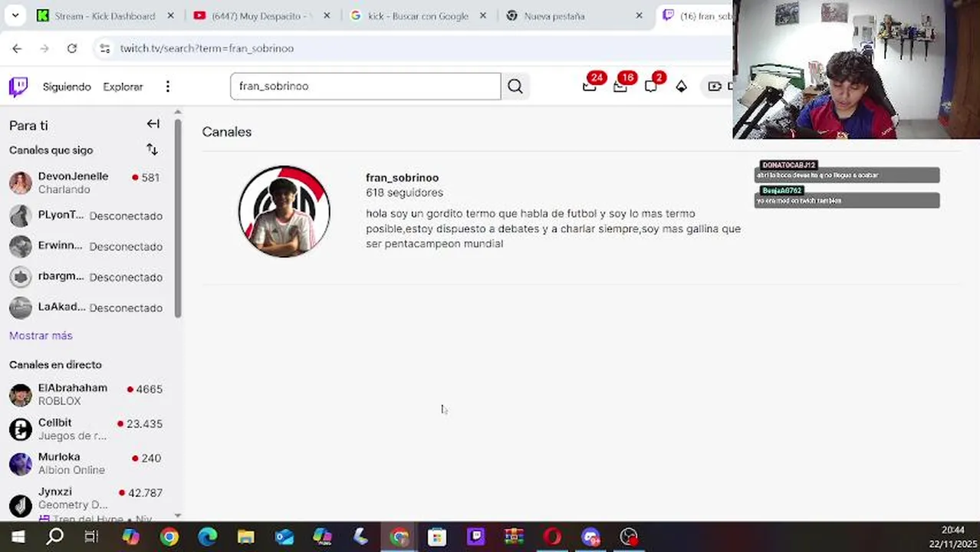Image resolution: width=980 pixels, height=552 pixels.
Task: Open whispers chat icon with badge 2
Action: click(x=651, y=86)
